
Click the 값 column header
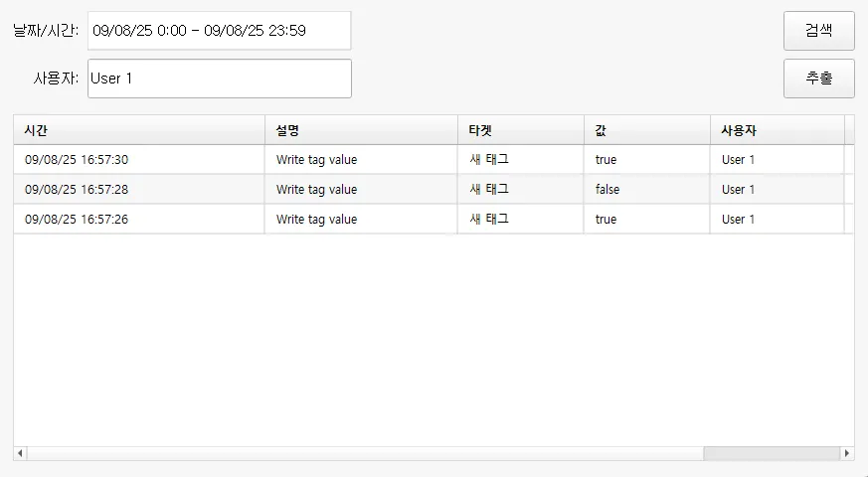coord(646,130)
